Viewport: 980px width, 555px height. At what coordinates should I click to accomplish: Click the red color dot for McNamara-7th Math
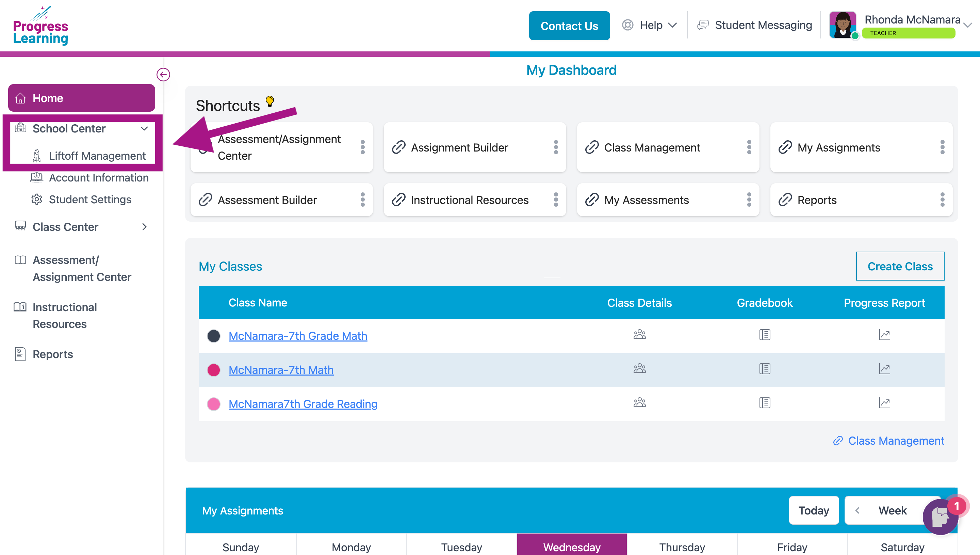(x=213, y=369)
